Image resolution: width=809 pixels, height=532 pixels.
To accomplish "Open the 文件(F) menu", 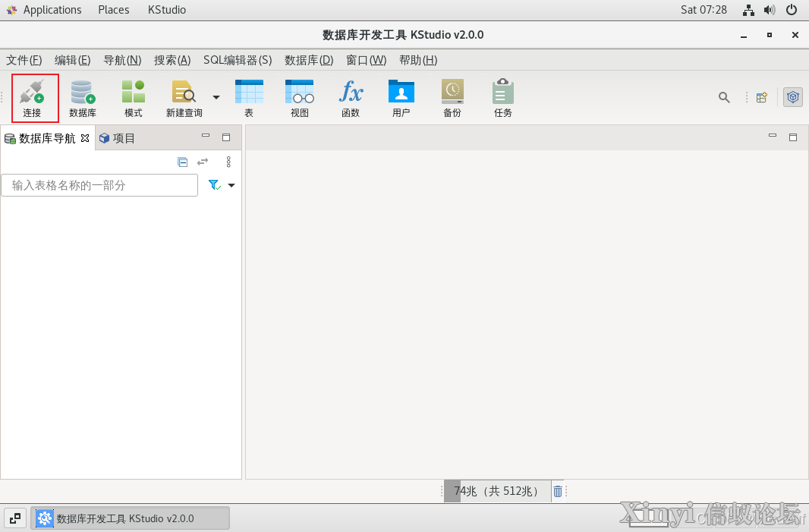I will [x=24, y=61].
